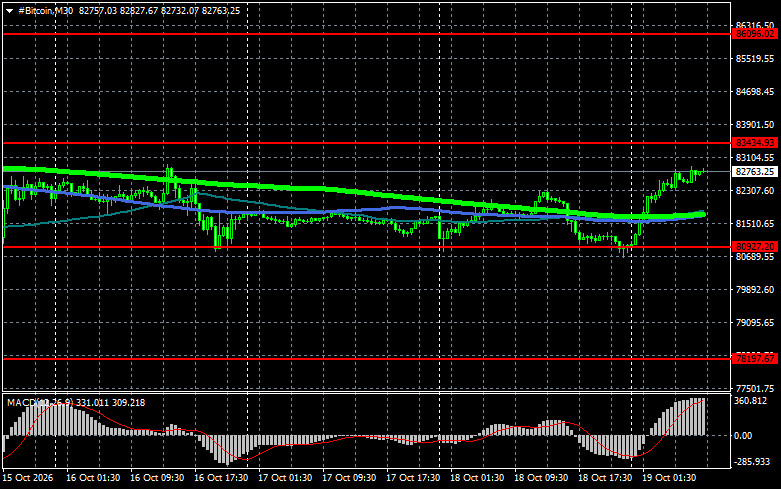Click the price scale value 79892.60
The image size is (781, 489).
tap(755, 289)
